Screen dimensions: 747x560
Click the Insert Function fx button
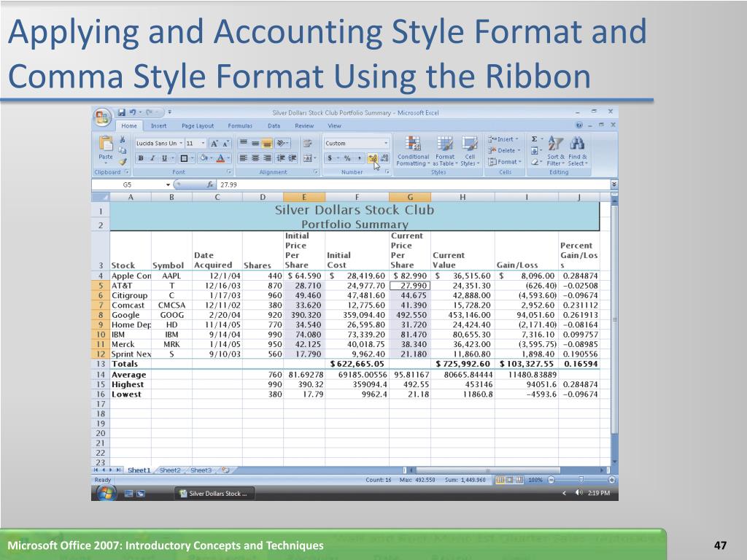[x=210, y=184]
